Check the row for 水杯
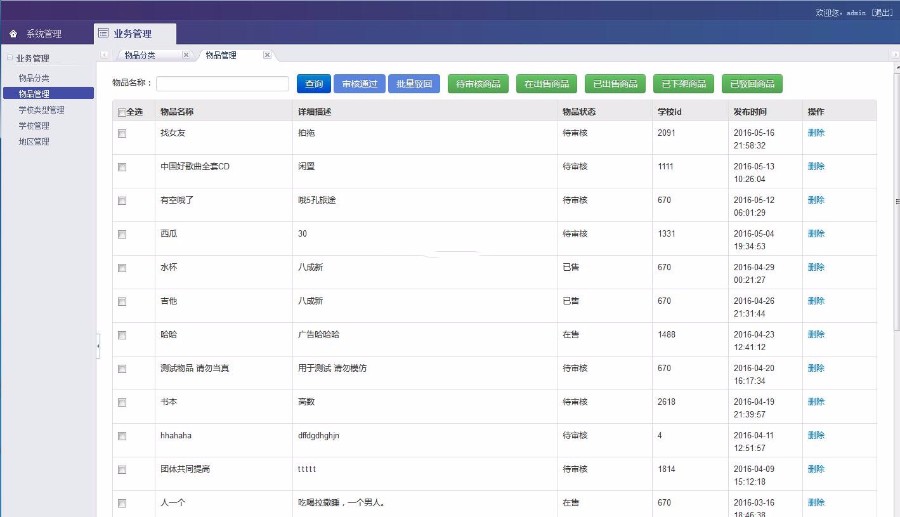 click(122, 268)
